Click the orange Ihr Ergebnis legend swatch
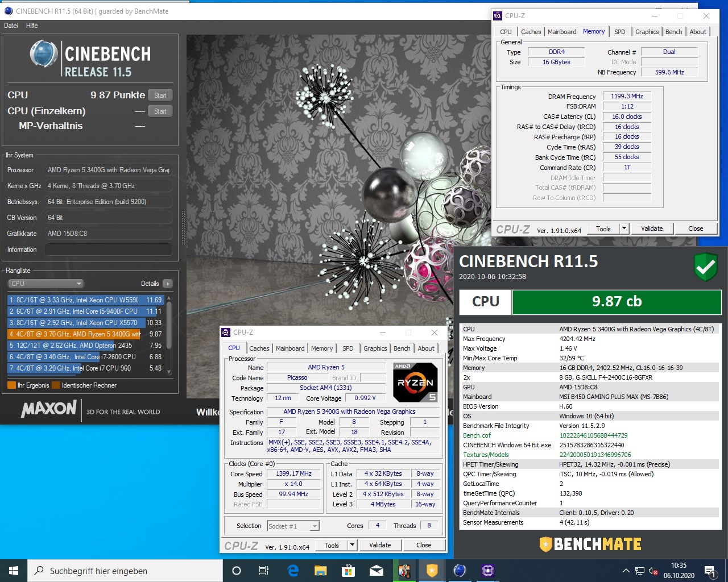 point(11,385)
